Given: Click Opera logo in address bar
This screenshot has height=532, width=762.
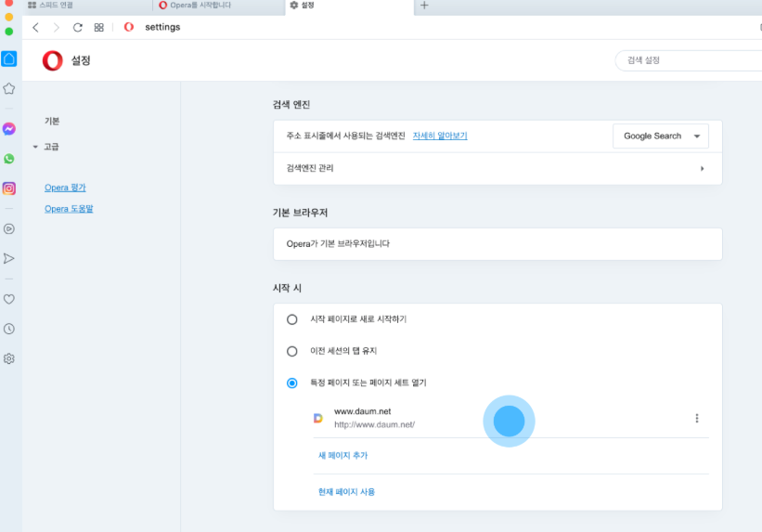Looking at the screenshot, I should click(x=129, y=27).
